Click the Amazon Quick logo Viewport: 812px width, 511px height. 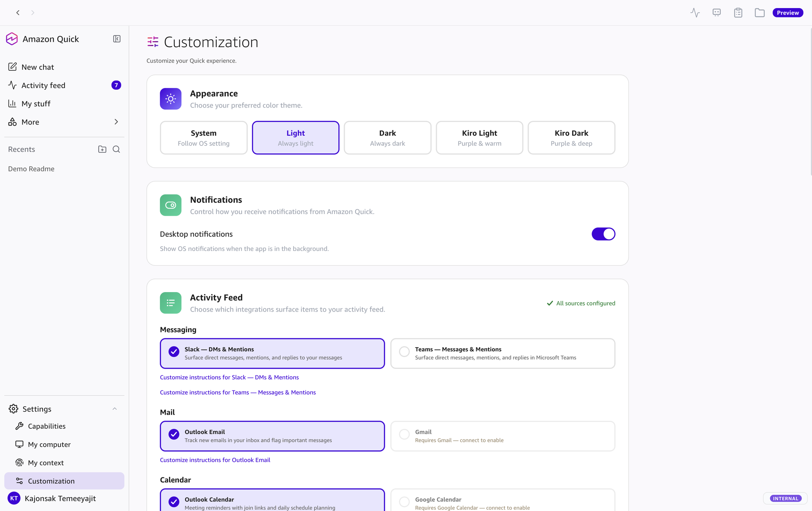pos(12,39)
